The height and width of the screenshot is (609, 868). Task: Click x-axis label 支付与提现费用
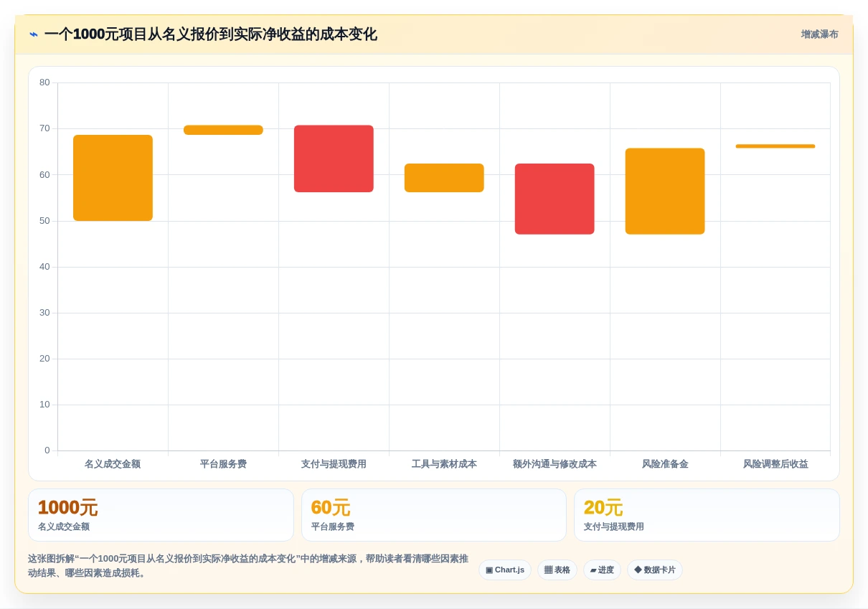(x=334, y=464)
